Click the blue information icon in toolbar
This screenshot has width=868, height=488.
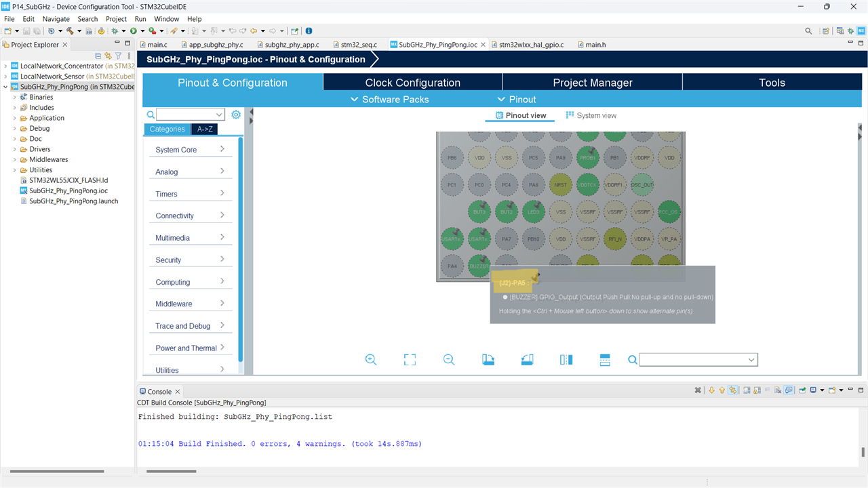[x=309, y=30]
